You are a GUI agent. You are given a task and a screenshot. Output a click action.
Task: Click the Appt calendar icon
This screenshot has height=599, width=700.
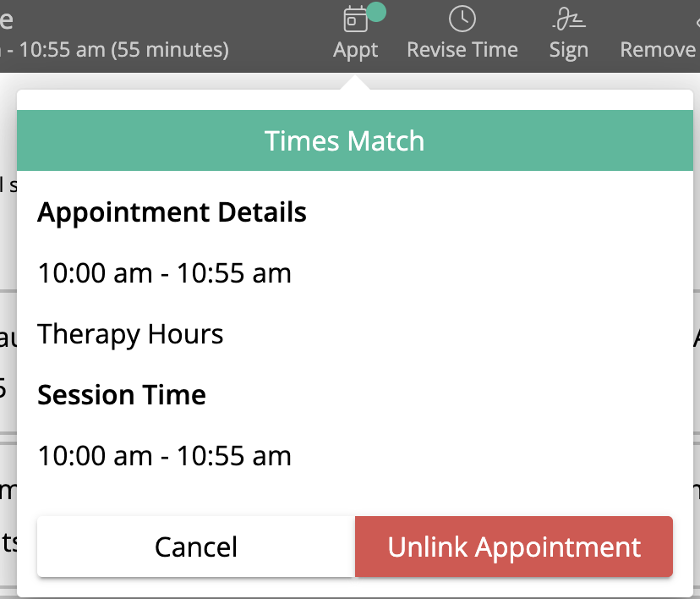(355, 19)
